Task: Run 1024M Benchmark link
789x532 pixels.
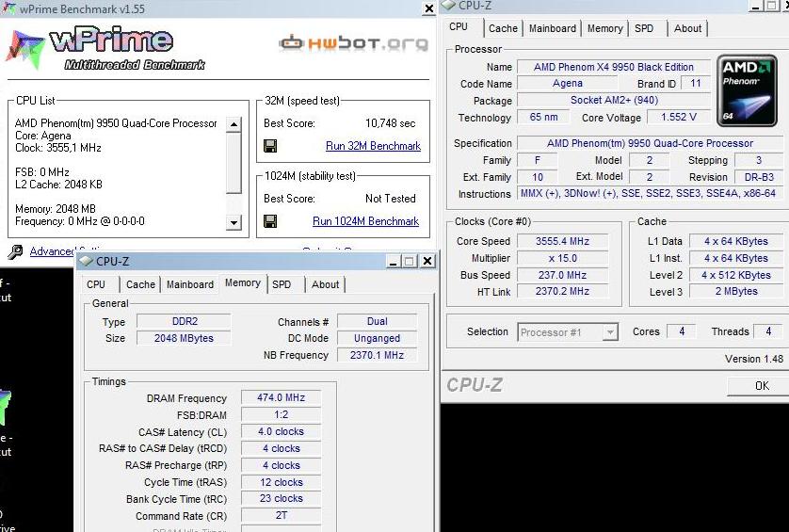Action: pos(366,221)
